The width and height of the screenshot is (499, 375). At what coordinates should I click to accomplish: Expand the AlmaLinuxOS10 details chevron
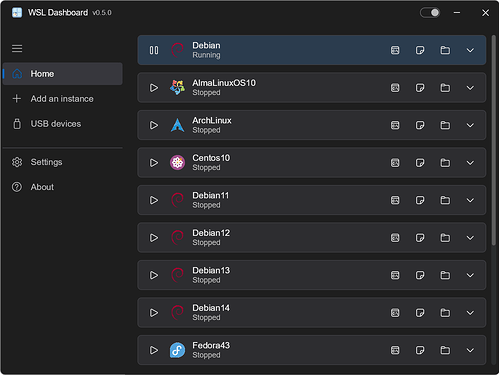click(470, 88)
